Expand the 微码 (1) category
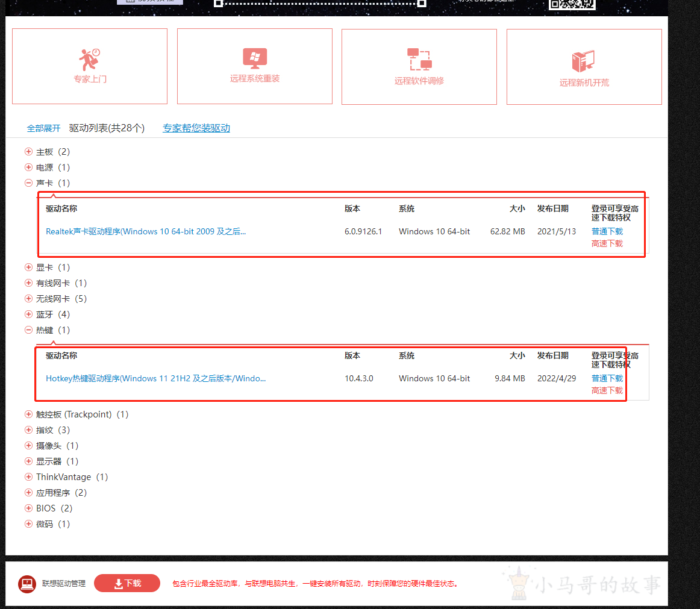Viewport: 700px width, 609px height. (28, 523)
